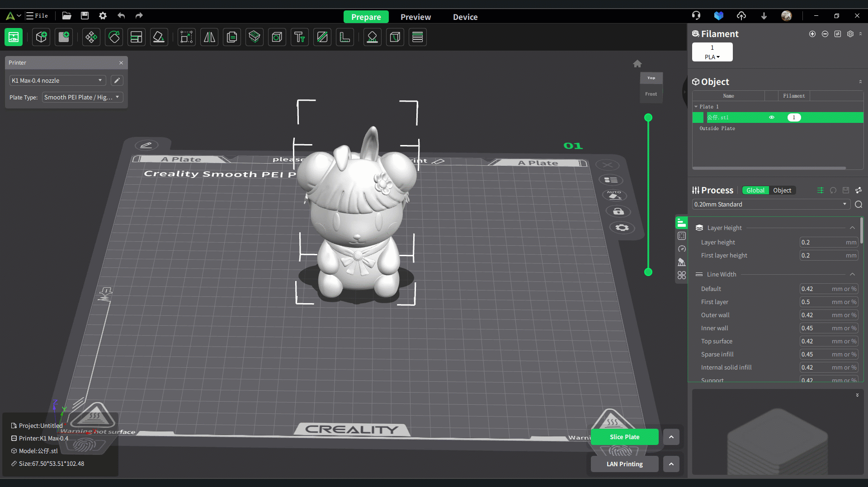Select the Move tool
The height and width of the screenshot is (487, 868).
point(91,37)
